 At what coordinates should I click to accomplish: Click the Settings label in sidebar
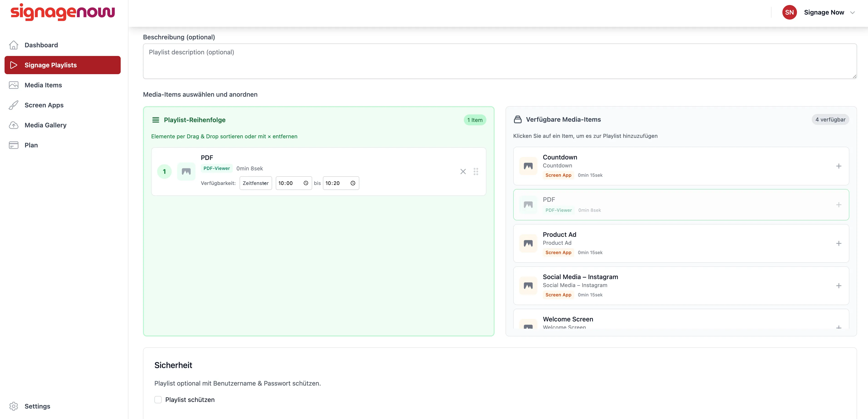(37, 406)
